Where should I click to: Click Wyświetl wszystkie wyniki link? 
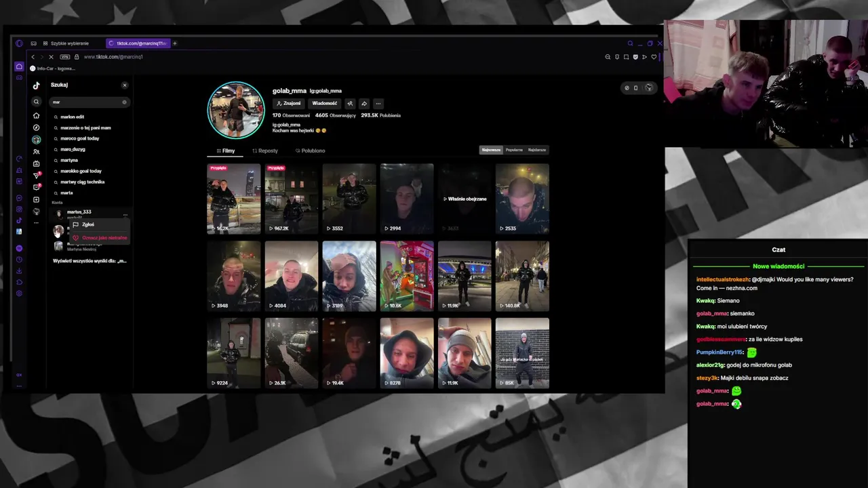coord(90,261)
